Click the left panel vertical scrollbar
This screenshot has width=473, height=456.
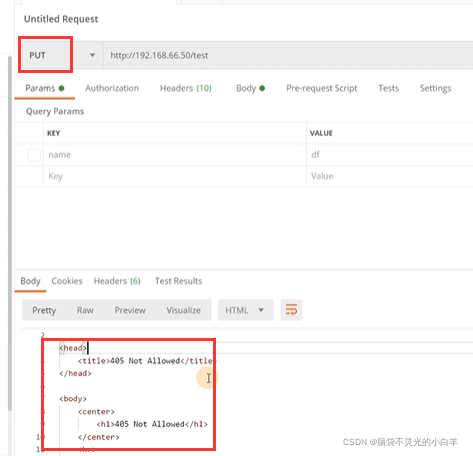pyautogui.click(x=10, y=233)
